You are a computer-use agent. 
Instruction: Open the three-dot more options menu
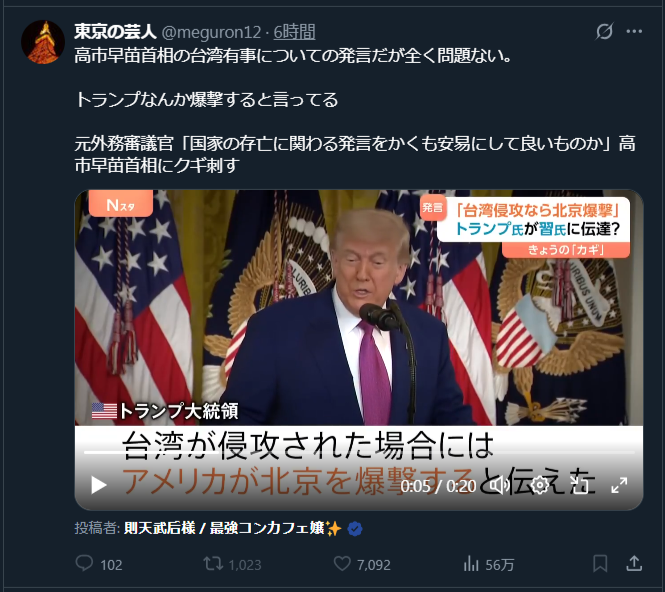[x=634, y=31]
